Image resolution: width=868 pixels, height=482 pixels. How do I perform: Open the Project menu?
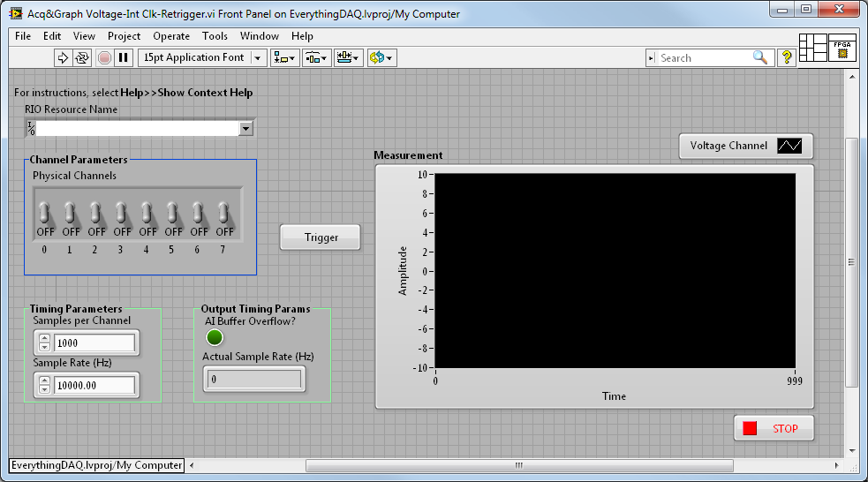click(x=124, y=36)
